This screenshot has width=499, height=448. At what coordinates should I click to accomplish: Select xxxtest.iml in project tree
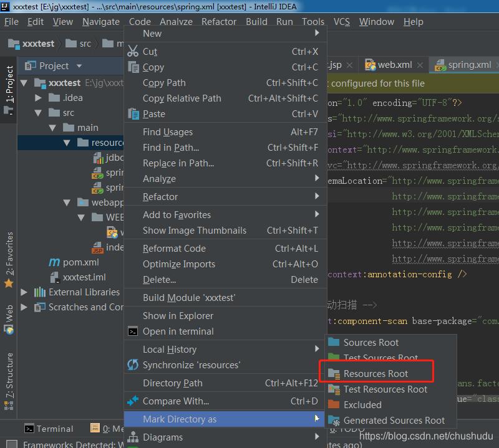(84, 277)
